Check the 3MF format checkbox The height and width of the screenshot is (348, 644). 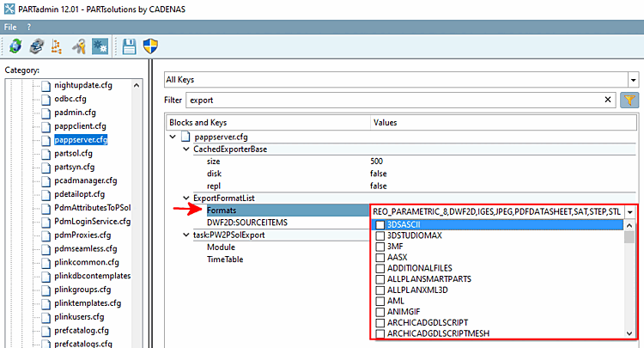(x=380, y=247)
